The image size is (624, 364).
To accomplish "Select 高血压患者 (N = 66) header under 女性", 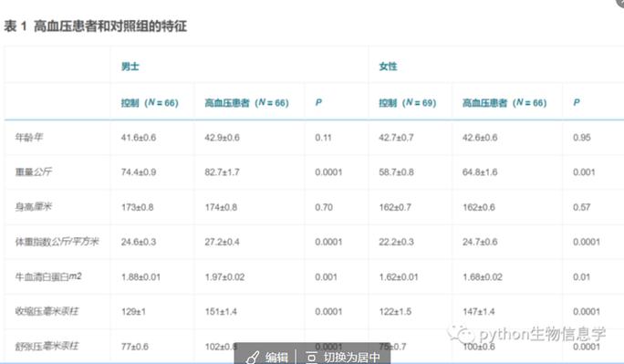I will (x=504, y=103).
